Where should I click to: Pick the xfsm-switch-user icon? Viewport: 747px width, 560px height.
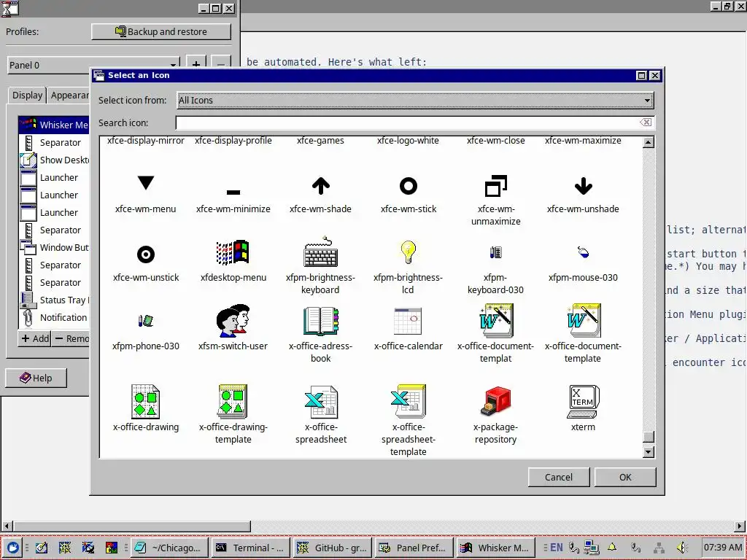point(233,321)
